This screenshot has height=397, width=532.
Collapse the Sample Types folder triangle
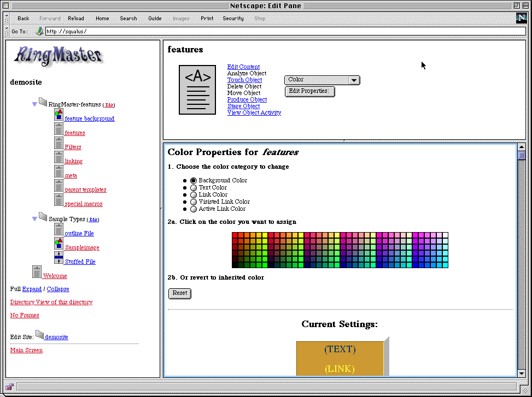34,219
